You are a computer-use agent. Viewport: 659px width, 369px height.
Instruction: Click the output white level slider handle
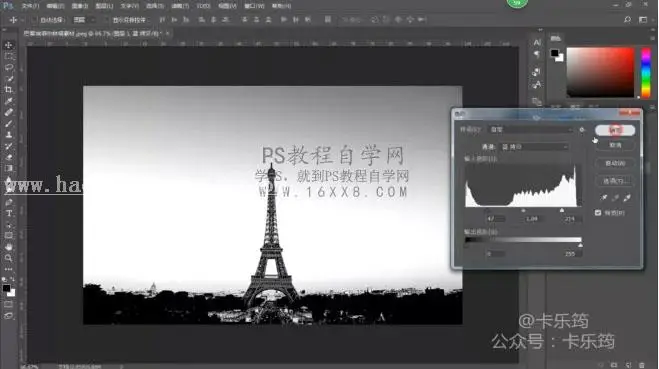pyautogui.click(x=580, y=245)
